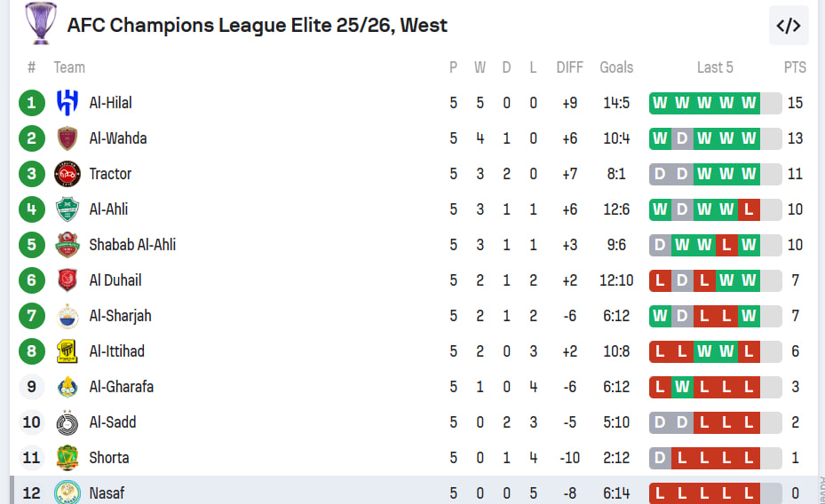Click the Al-Ittihad yellow crest
Screen dimensions: 825x504
point(67,351)
